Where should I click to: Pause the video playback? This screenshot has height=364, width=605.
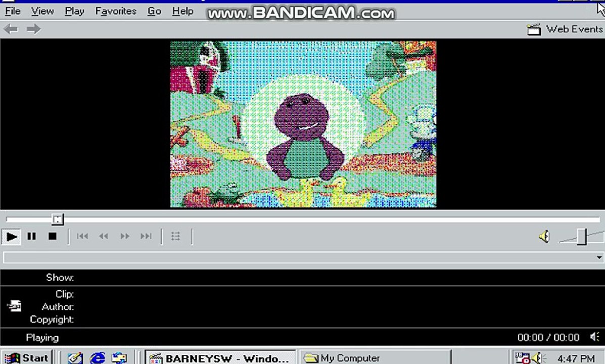(32, 236)
